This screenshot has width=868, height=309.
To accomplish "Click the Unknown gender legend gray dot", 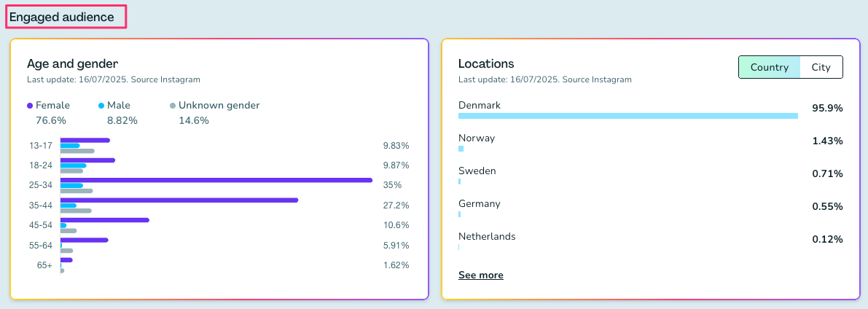I will [173, 106].
